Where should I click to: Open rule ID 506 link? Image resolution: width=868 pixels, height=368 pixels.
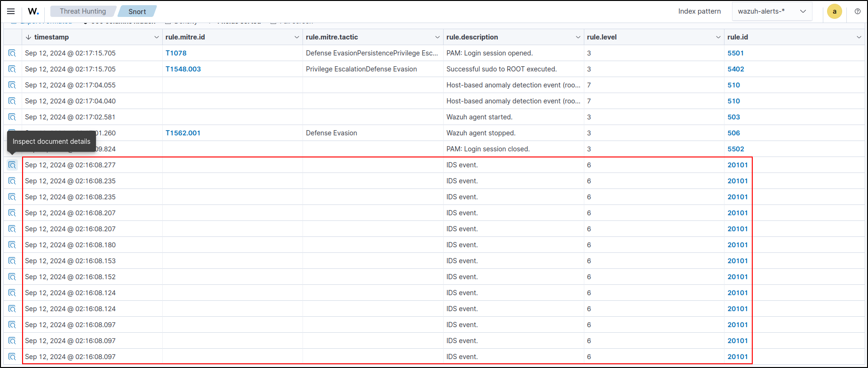point(734,133)
